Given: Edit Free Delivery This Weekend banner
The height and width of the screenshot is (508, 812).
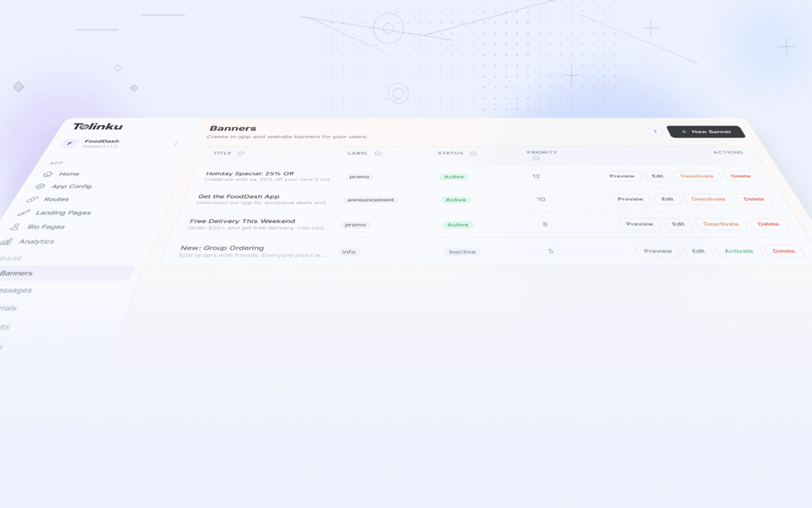Looking at the screenshot, I should 678,224.
